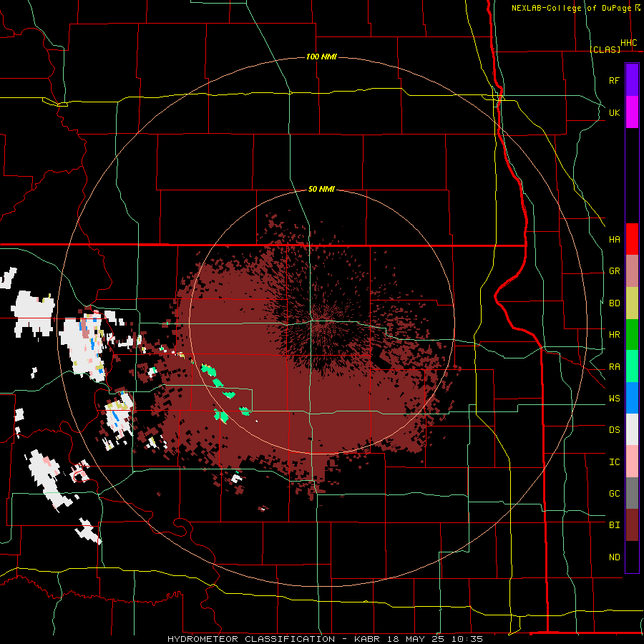Click the RF legend label

pyautogui.click(x=614, y=80)
